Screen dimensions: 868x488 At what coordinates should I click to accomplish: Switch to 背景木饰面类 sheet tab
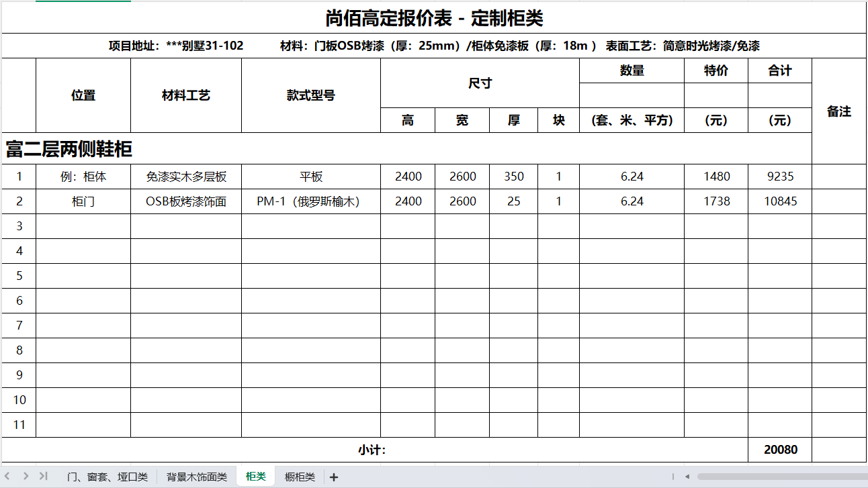(x=197, y=477)
